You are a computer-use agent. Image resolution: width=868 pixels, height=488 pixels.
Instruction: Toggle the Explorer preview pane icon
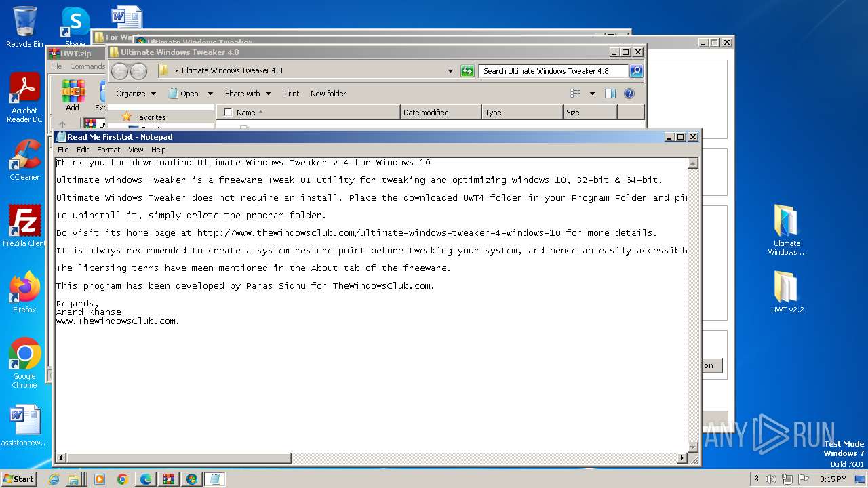pos(610,94)
